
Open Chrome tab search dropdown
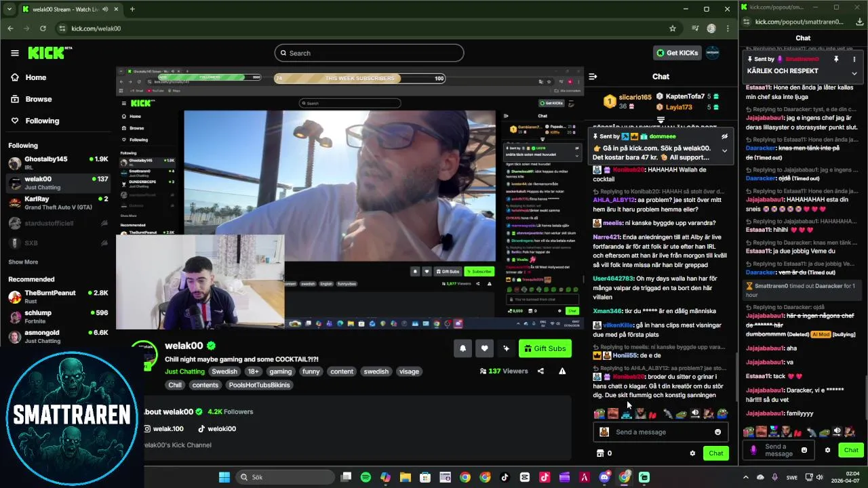point(9,9)
